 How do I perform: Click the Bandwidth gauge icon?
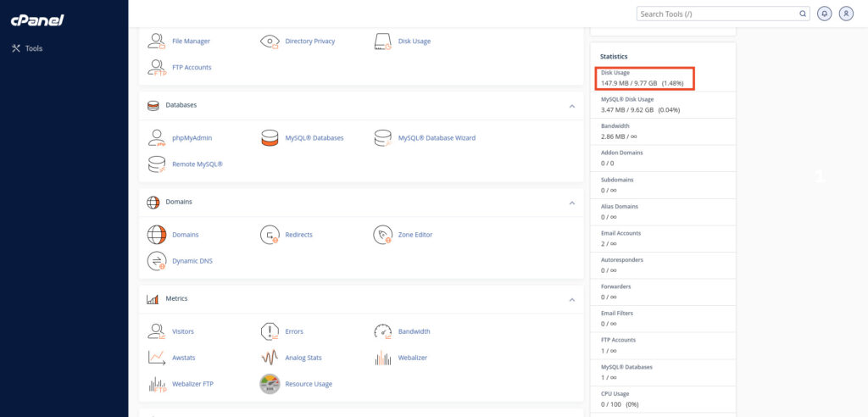pos(383,331)
